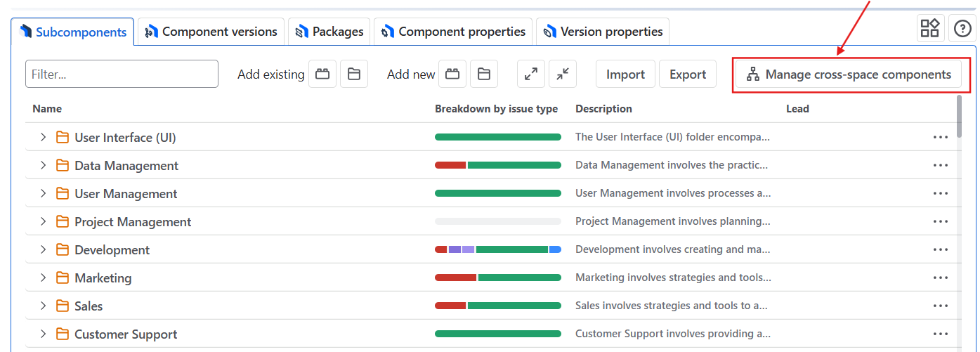Open the Version properties tab
This screenshot has height=352, width=980.
603,32
